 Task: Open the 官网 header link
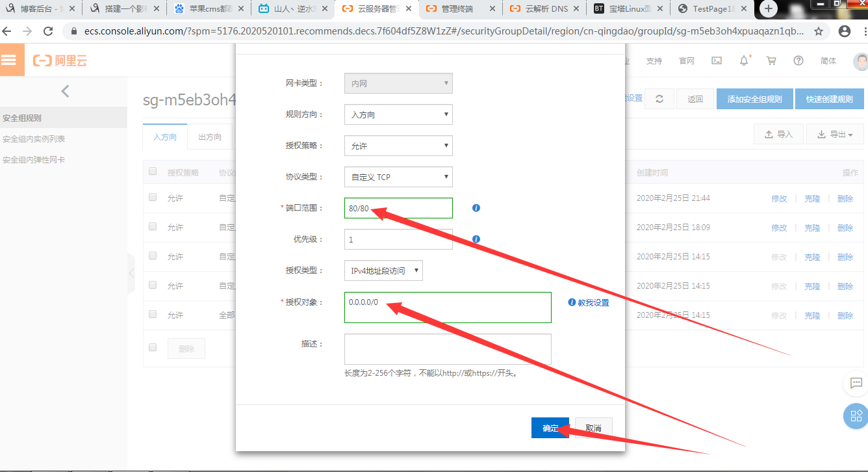pyautogui.click(x=687, y=60)
